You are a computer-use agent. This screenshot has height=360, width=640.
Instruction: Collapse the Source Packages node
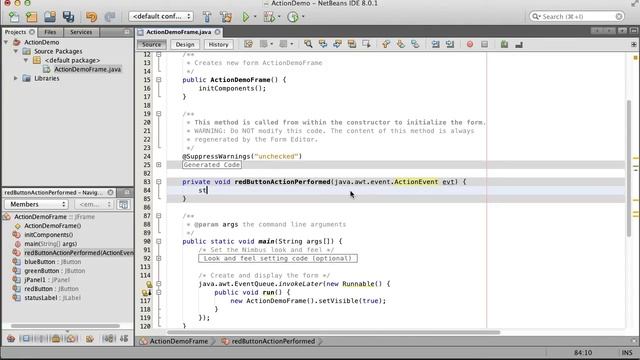click(x=16, y=51)
